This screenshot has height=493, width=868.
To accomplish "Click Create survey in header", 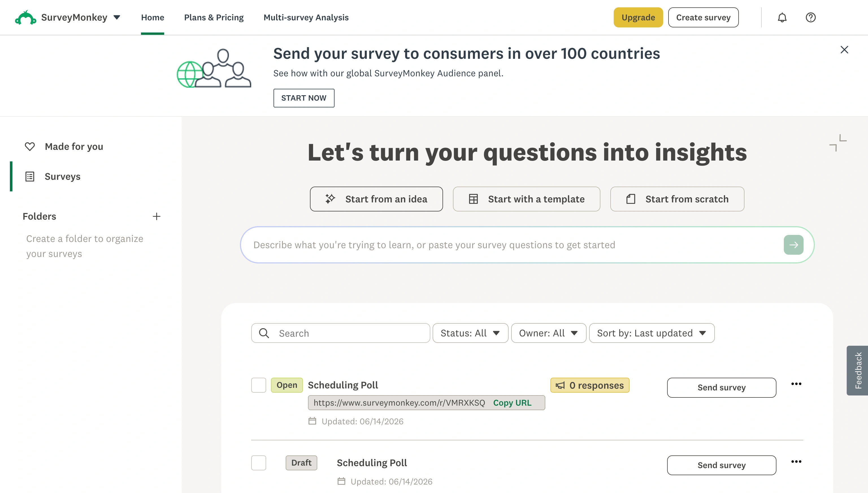I will (703, 17).
